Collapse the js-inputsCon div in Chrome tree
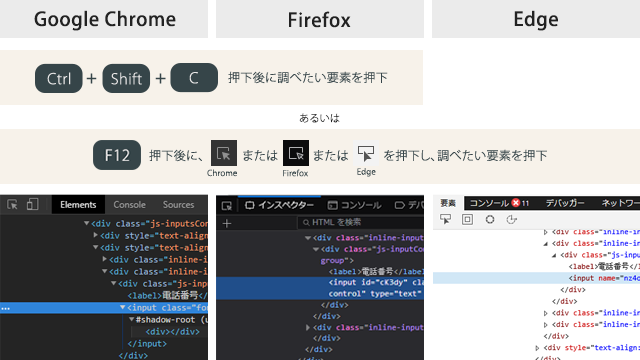The image size is (640, 360). tap(87, 223)
